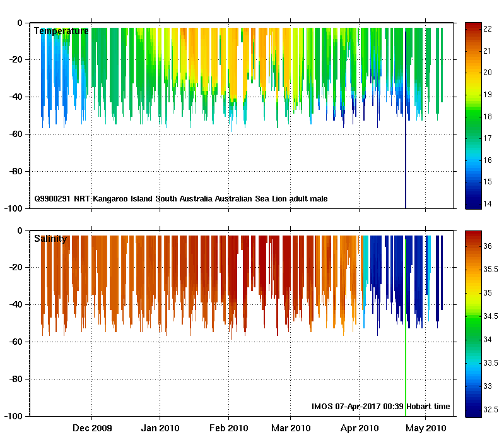Click the dark blue bottom of salinity colorbar
This screenshot has width=504, height=442.
coord(474,410)
